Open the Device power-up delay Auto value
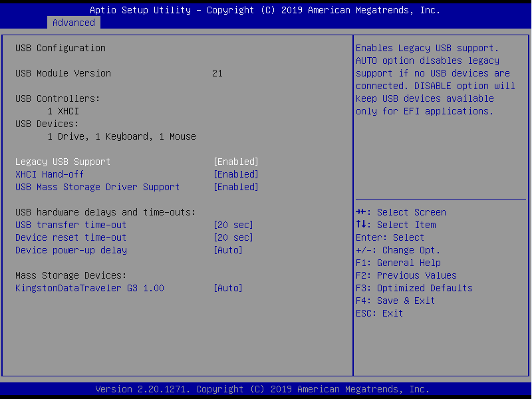532x399 pixels. coord(227,250)
